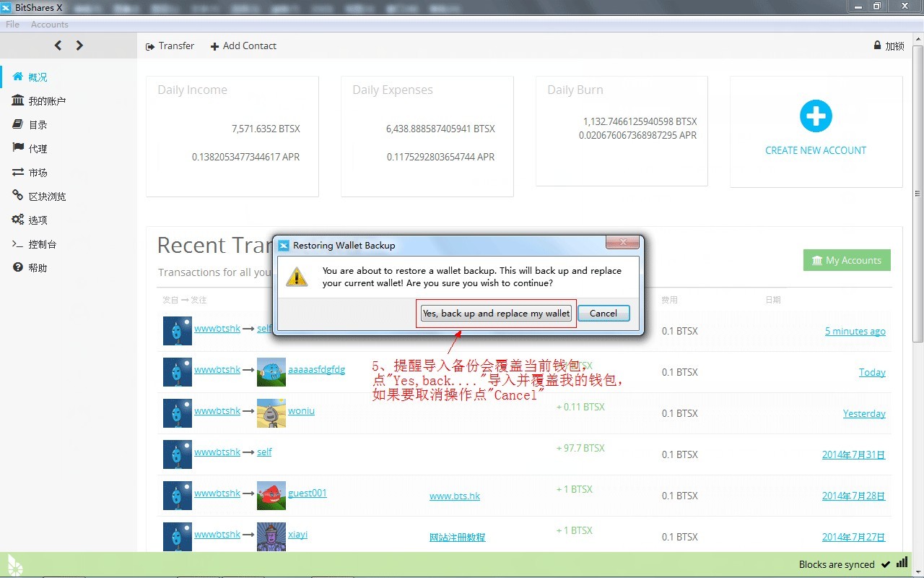Open the 网站注册教程 memo link
The image size is (924, 578).
(x=458, y=537)
